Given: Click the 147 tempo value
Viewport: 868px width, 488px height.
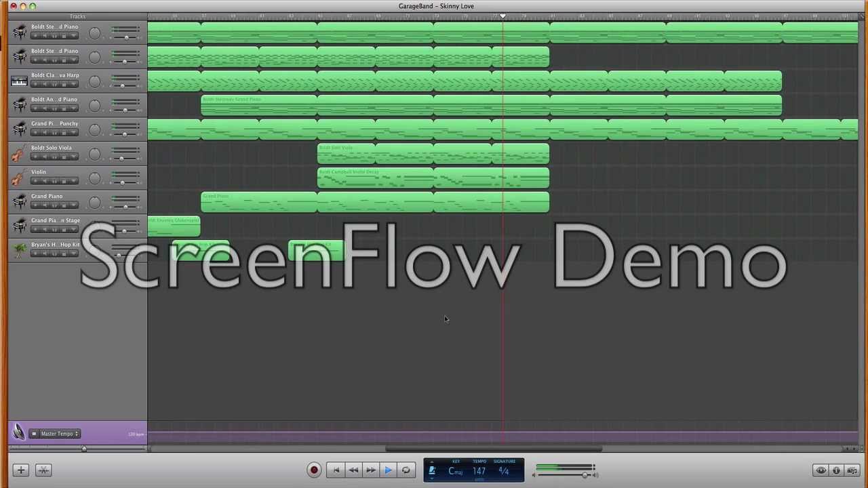Looking at the screenshot, I should click(479, 471).
